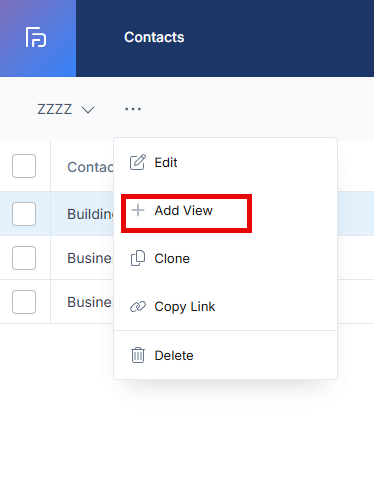Check the Building row checkbox

pos(24,214)
